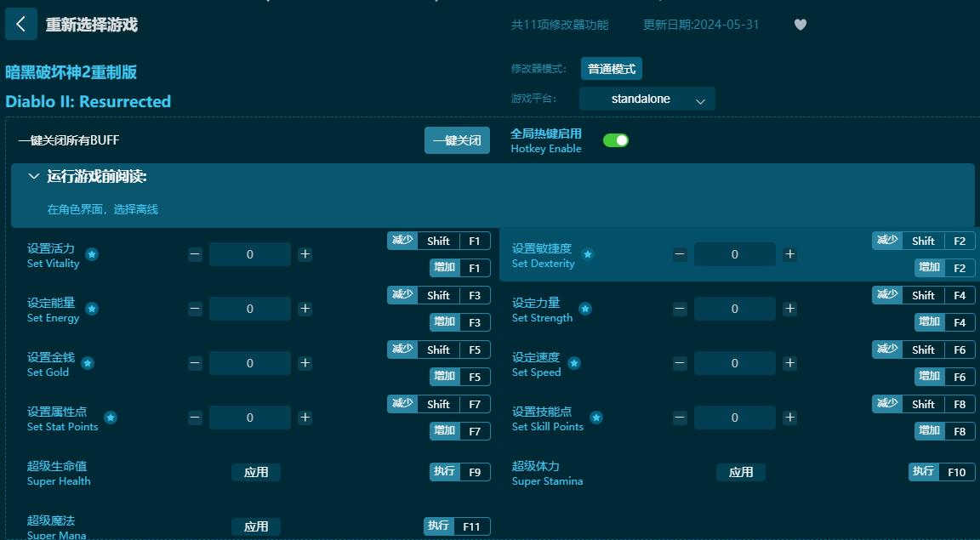Collapse the pre-game instructions section
The width and height of the screenshot is (980, 540).
point(34,175)
